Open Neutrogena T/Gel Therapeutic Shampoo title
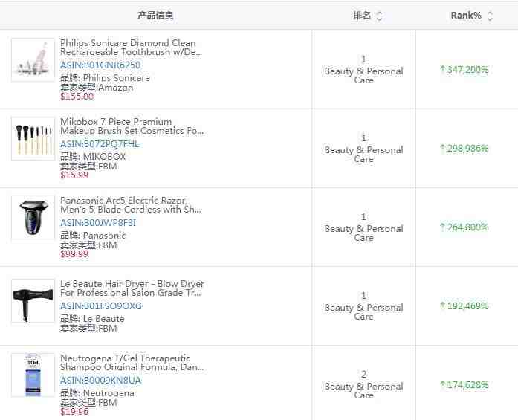The height and width of the screenshot is (420, 518). (132, 363)
